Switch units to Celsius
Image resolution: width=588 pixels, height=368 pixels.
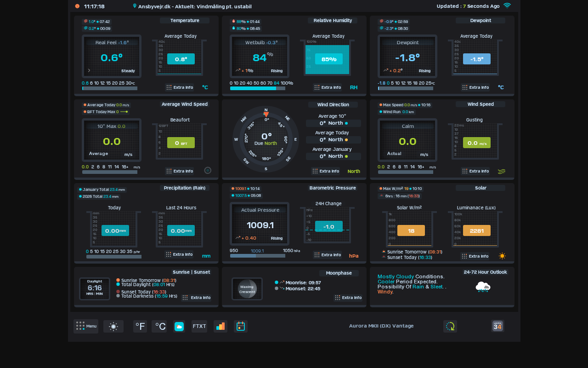coord(159,327)
